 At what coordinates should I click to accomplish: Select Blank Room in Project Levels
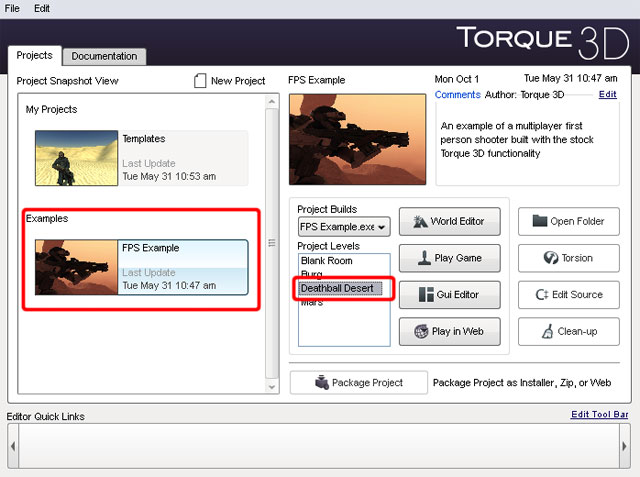click(x=326, y=260)
